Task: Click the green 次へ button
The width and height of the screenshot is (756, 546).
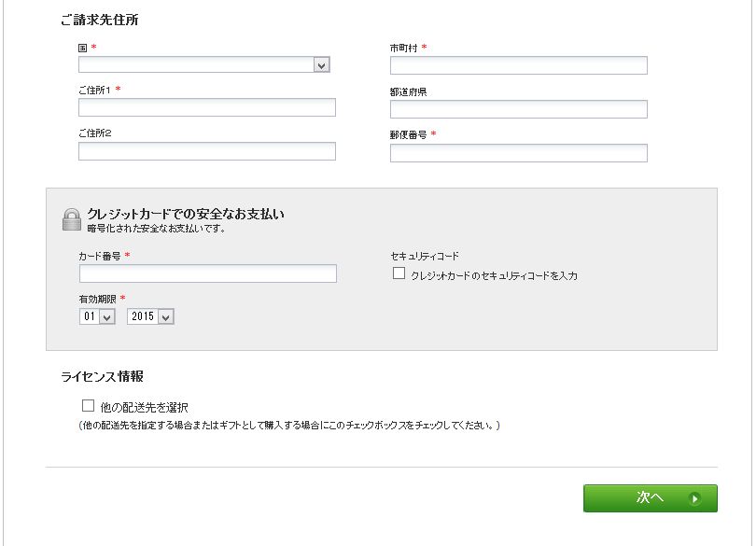Action: tap(650, 498)
